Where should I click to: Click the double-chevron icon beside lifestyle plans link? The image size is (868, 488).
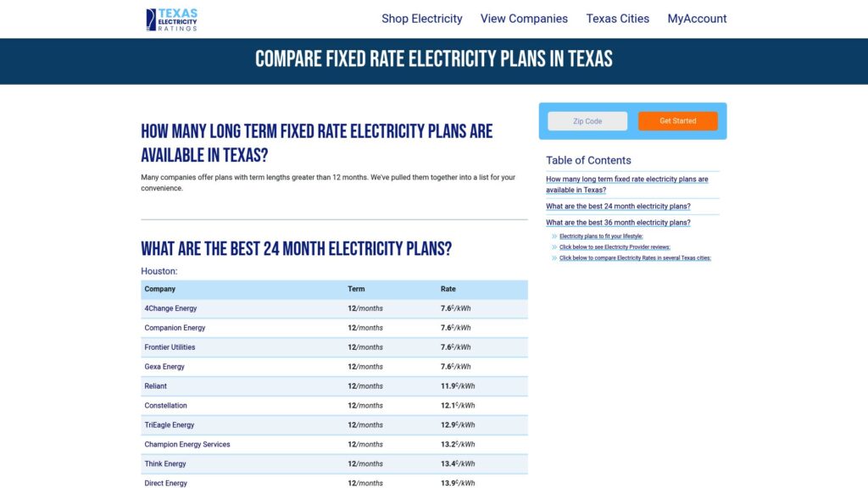(555, 236)
